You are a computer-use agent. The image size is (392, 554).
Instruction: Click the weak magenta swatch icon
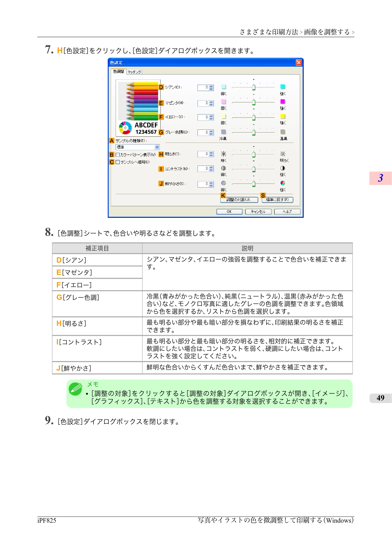[x=224, y=102]
